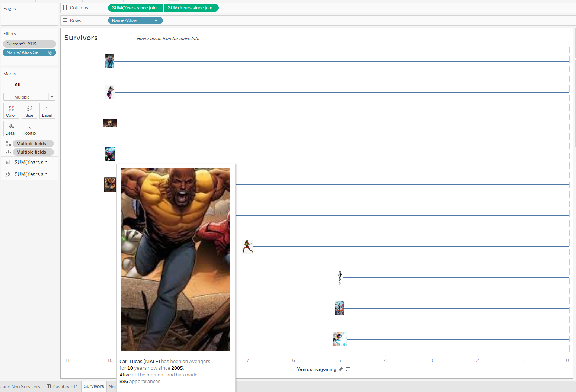Image resolution: width=576 pixels, height=392 pixels.
Task: Click sort icon on Name/Alias pill
Action: click(x=157, y=20)
